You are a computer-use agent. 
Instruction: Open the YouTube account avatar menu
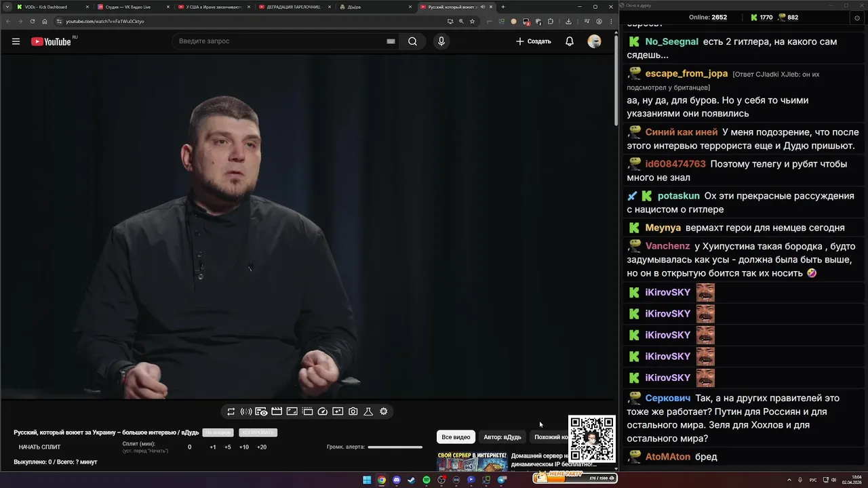coord(594,41)
